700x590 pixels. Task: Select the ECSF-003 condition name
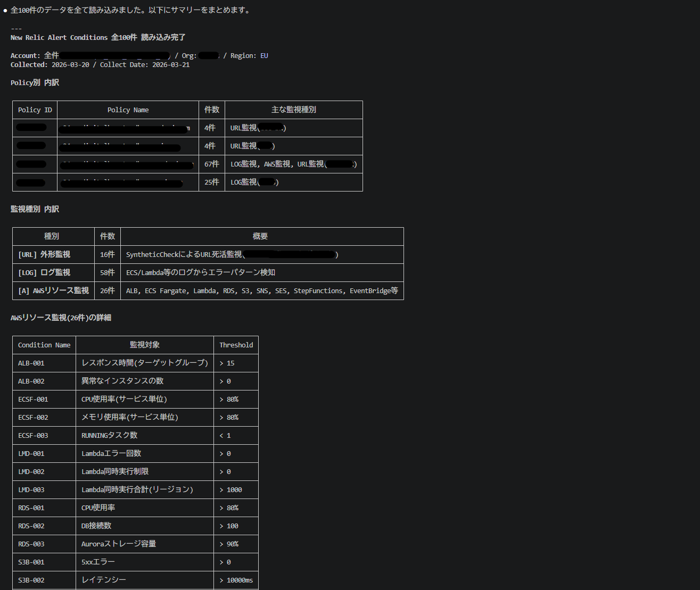point(33,436)
